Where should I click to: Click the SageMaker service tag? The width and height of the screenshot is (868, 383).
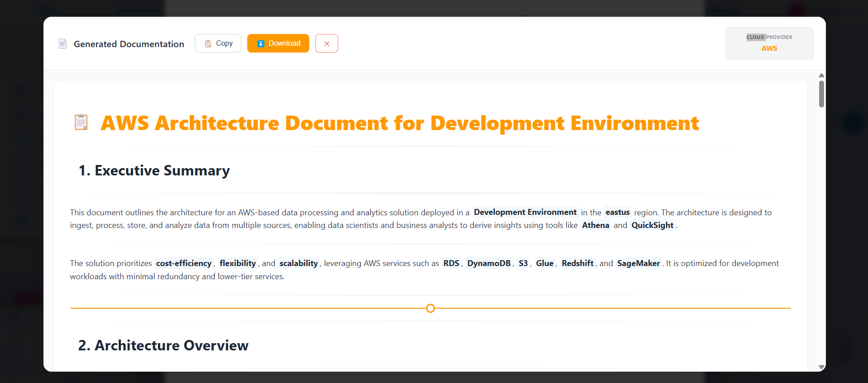tap(638, 263)
